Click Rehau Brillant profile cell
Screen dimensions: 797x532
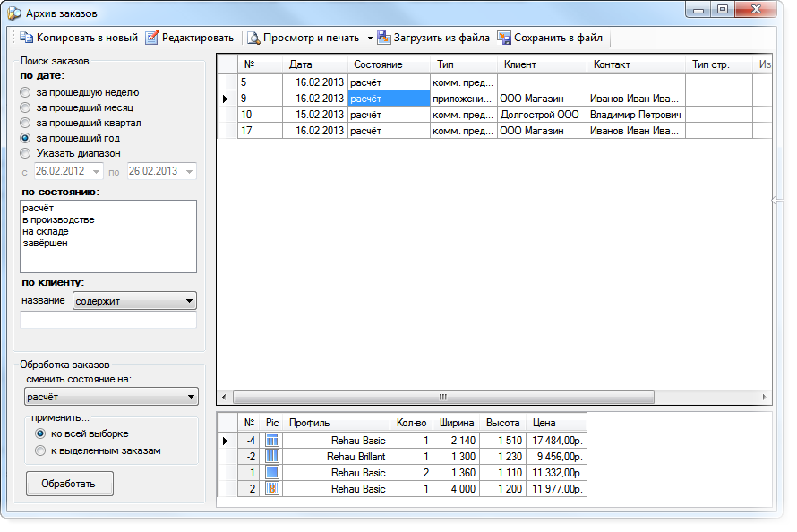(336, 456)
